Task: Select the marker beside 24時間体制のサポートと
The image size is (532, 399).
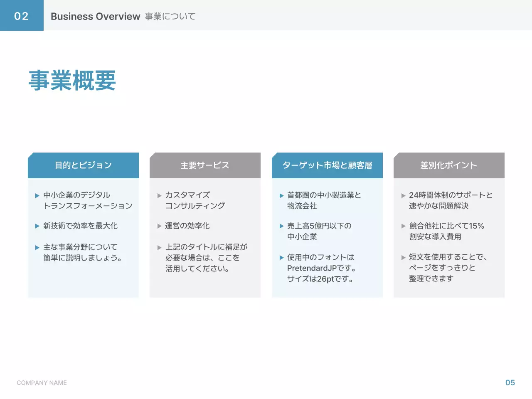Action: click(403, 195)
